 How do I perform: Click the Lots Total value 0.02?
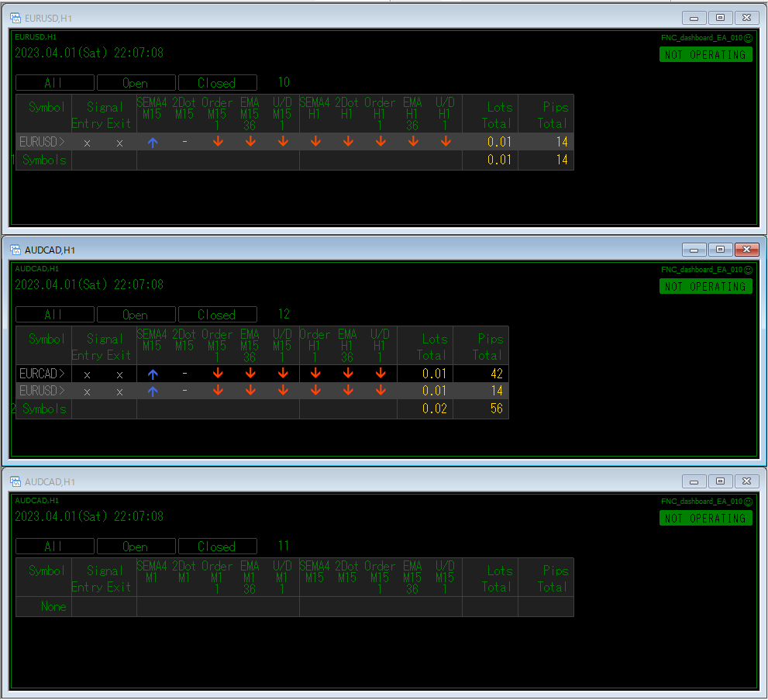(x=435, y=409)
